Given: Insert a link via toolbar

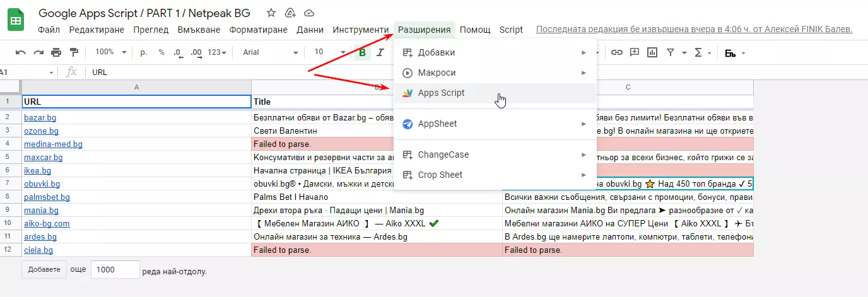Looking at the screenshot, I should pos(617,52).
